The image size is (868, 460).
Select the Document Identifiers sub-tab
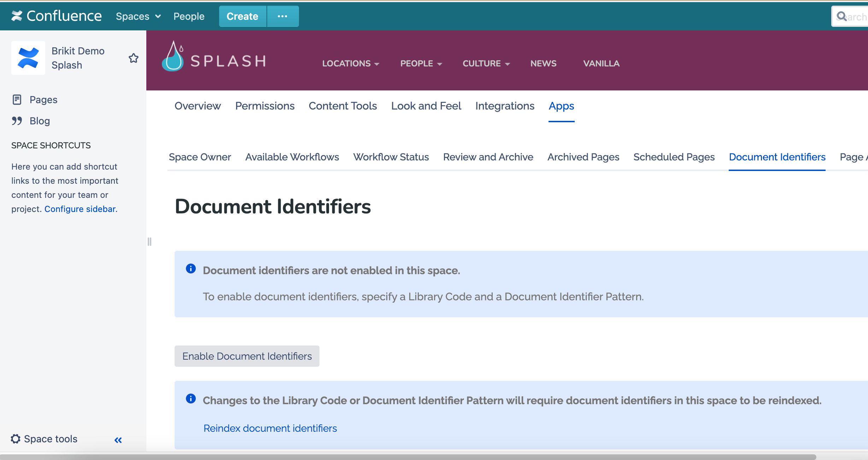coord(777,157)
